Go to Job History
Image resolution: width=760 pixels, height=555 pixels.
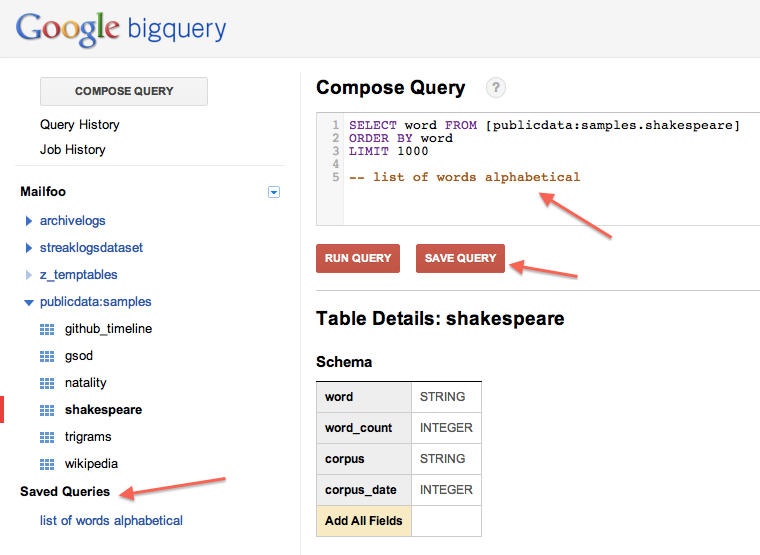click(x=73, y=150)
